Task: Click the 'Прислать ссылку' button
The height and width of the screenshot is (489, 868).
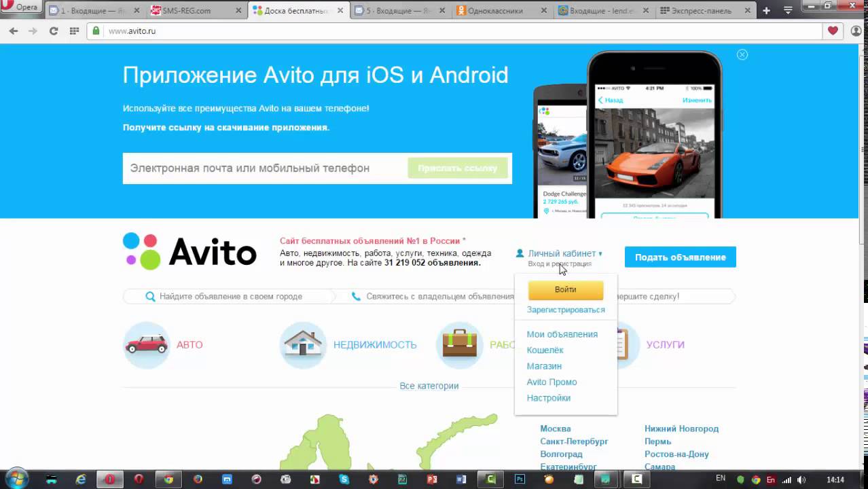Action: [458, 168]
